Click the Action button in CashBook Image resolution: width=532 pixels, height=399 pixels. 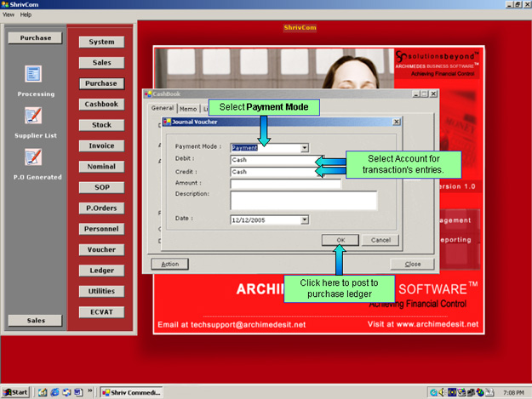pyautogui.click(x=169, y=265)
